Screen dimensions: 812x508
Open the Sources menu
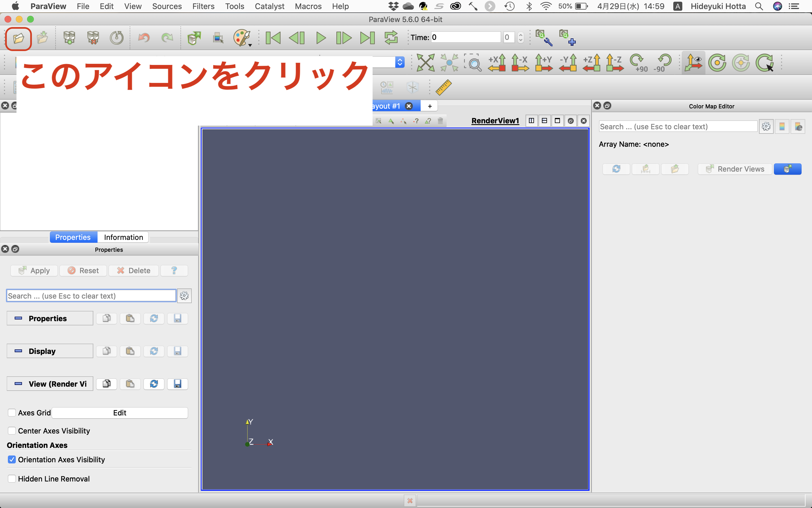(167, 6)
